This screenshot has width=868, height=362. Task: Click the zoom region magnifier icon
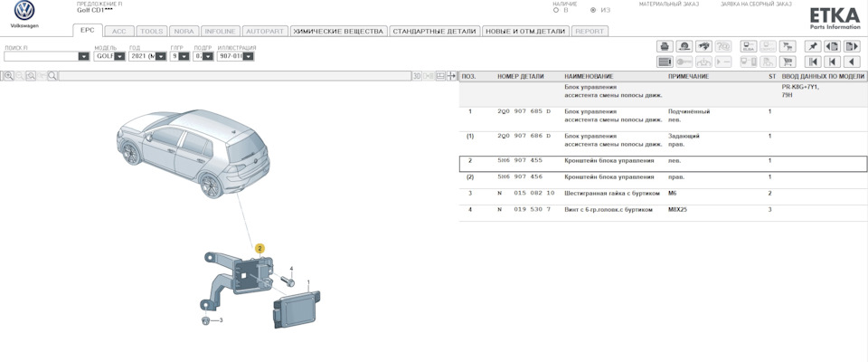[31, 76]
